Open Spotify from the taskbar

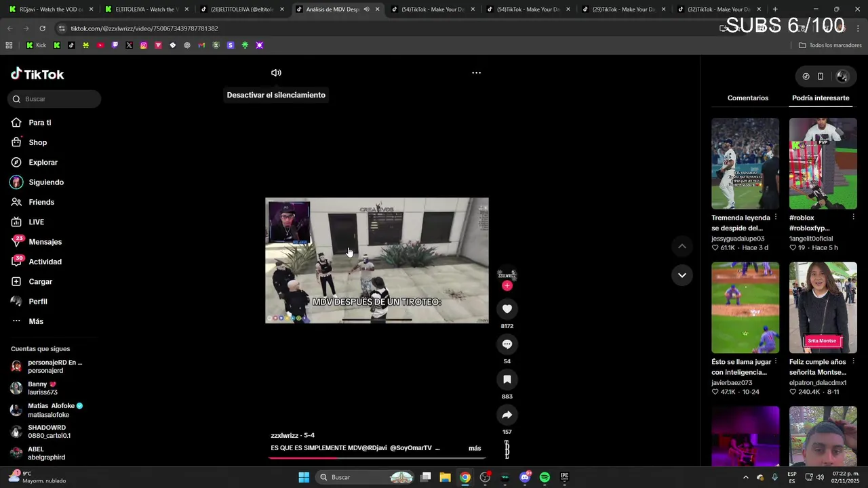[545, 477]
